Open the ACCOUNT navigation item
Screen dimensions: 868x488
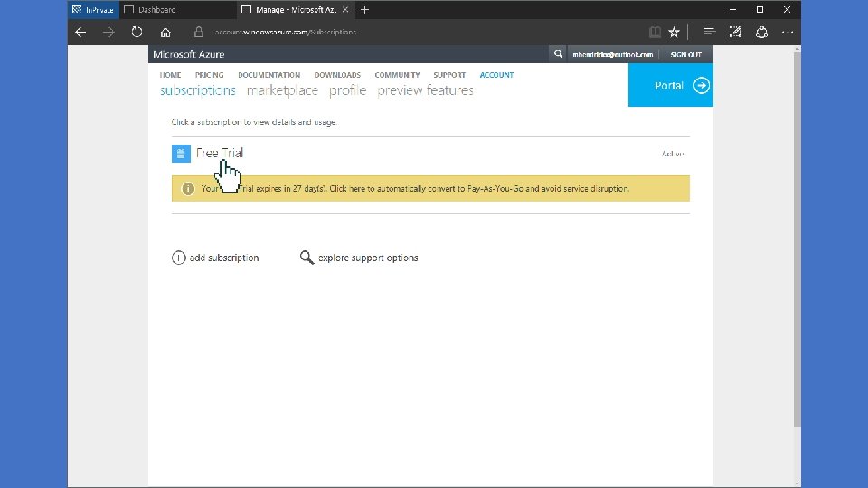(496, 75)
